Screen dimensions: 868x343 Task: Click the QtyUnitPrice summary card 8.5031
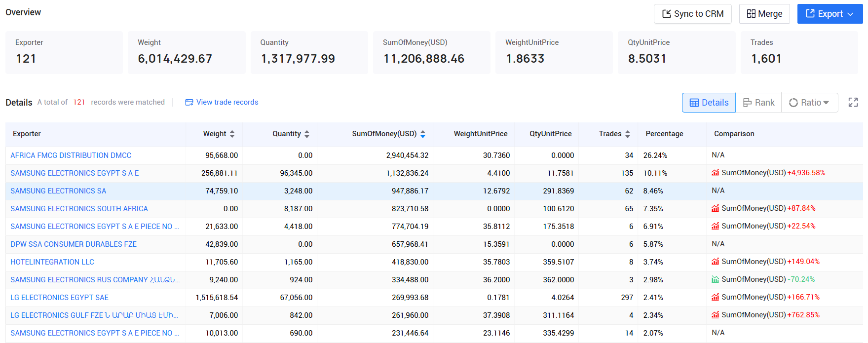pos(677,52)
